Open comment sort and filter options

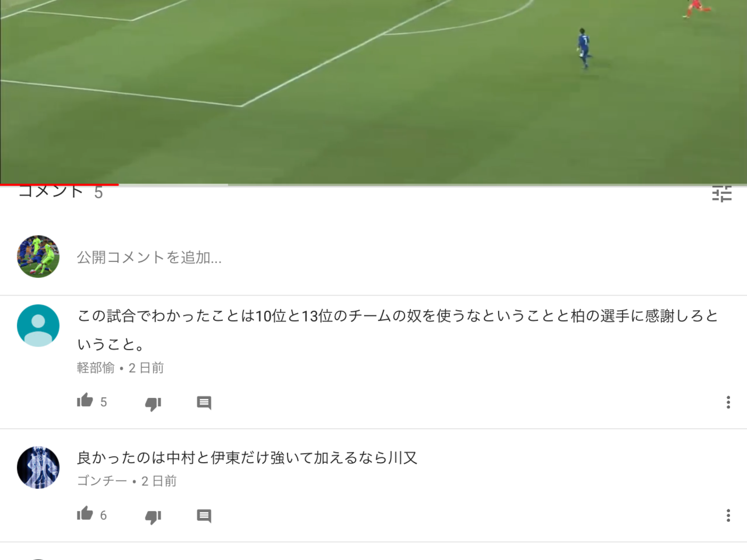coord(722,194)
